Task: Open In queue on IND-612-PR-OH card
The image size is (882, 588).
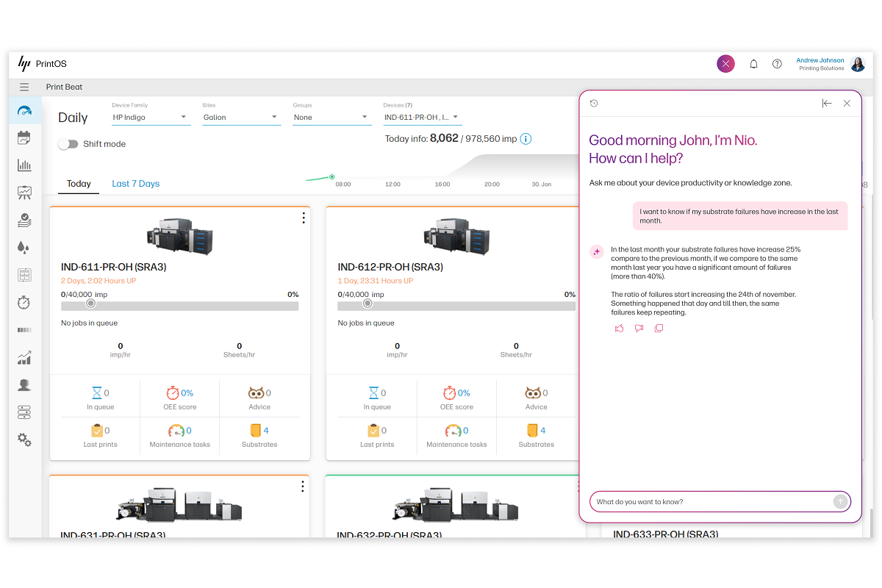Action: tap(376, 398)
